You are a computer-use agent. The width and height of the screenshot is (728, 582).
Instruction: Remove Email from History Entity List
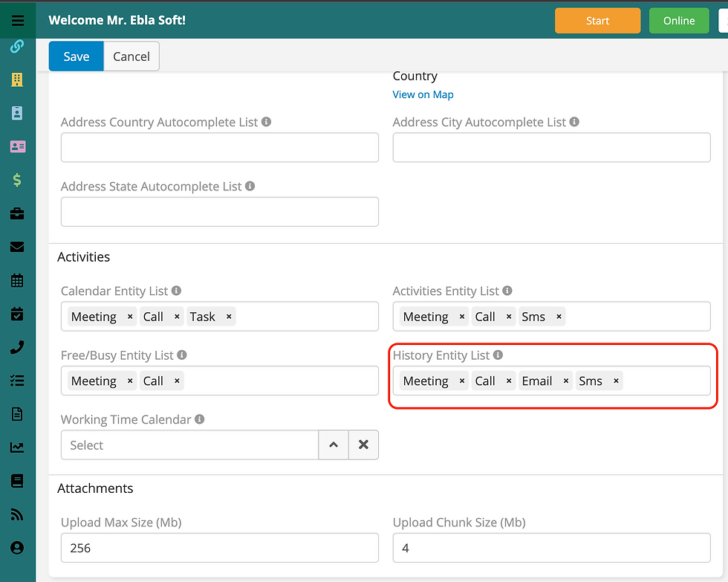(x=566, y=381)
